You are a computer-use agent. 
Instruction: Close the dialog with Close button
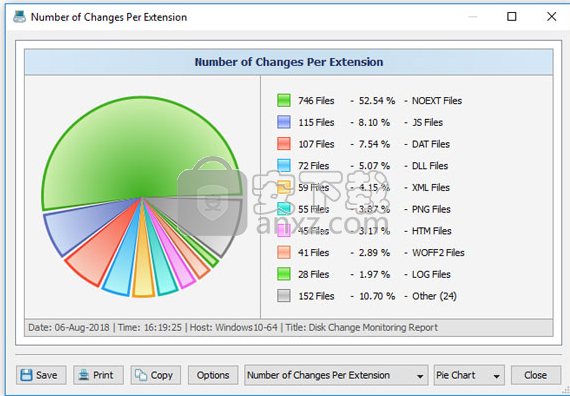[x=535, y=375]
